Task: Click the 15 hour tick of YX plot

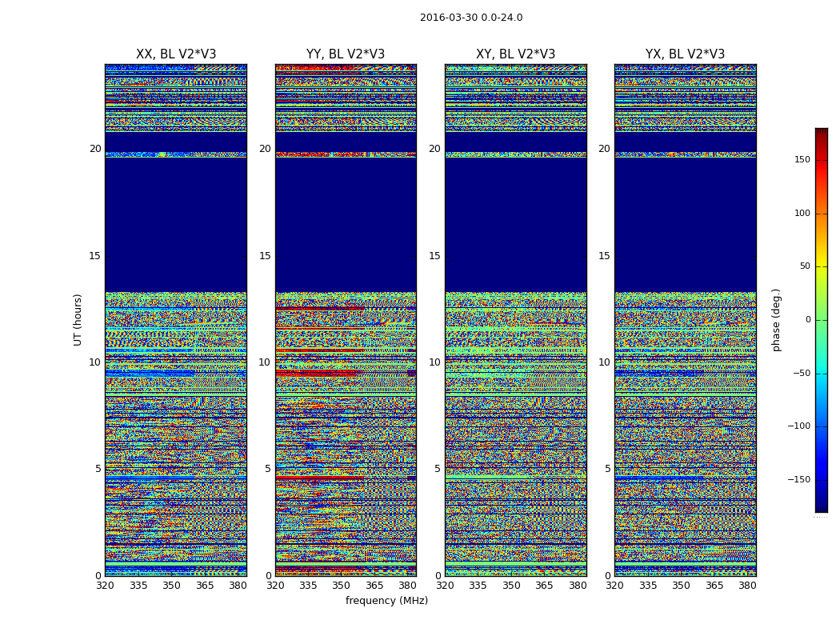Action: click(x=604, y=255)
